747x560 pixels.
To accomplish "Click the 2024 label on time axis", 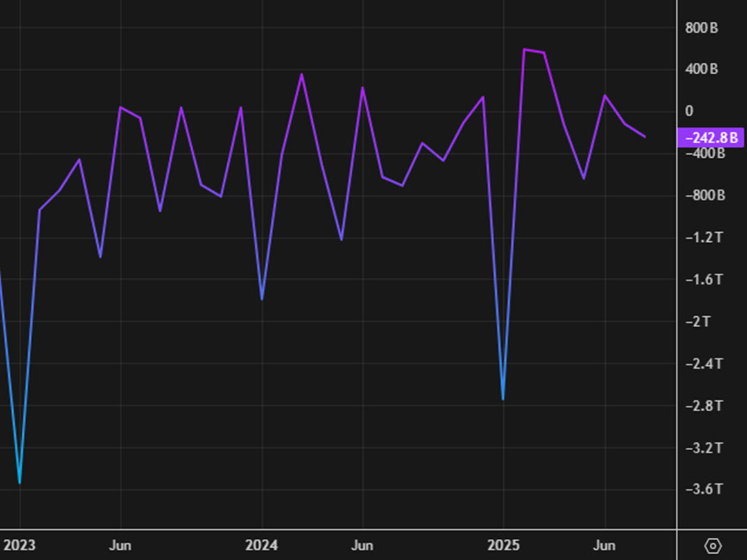I will pos(262,546).
